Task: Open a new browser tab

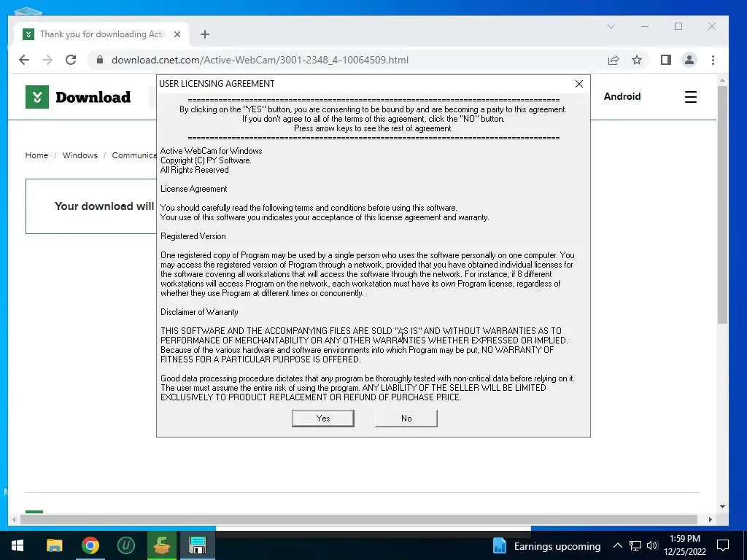Action: pyautogui.click(x=205, y=34)
